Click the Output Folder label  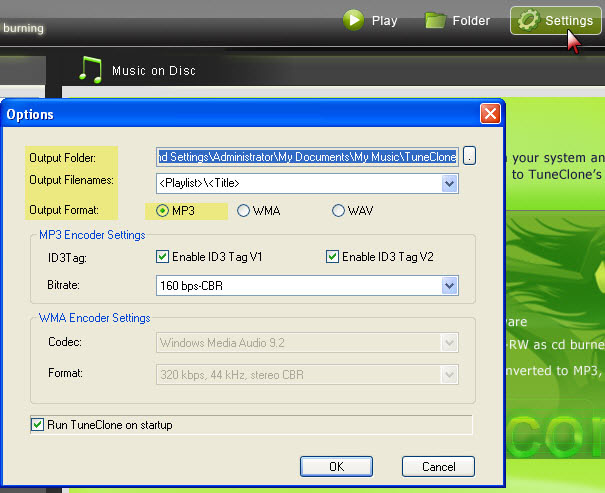coord(63,158)
